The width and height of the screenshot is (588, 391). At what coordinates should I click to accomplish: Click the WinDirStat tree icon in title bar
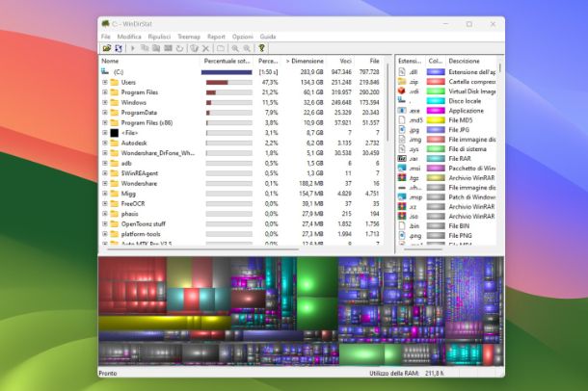[105, 23]
